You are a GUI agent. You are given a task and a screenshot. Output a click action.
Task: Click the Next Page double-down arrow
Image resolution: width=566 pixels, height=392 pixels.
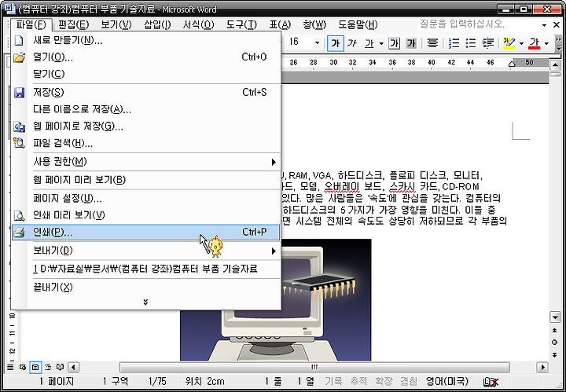(x=555, y=355)
